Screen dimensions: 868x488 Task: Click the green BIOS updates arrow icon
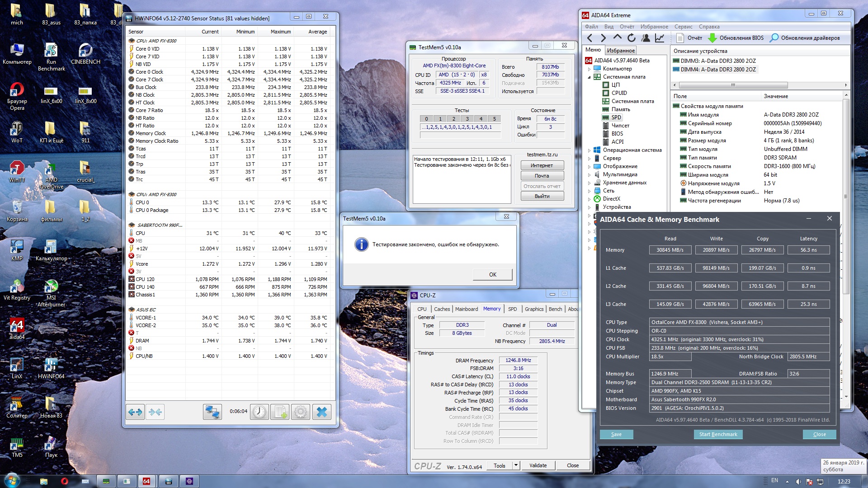pos(712,38)
